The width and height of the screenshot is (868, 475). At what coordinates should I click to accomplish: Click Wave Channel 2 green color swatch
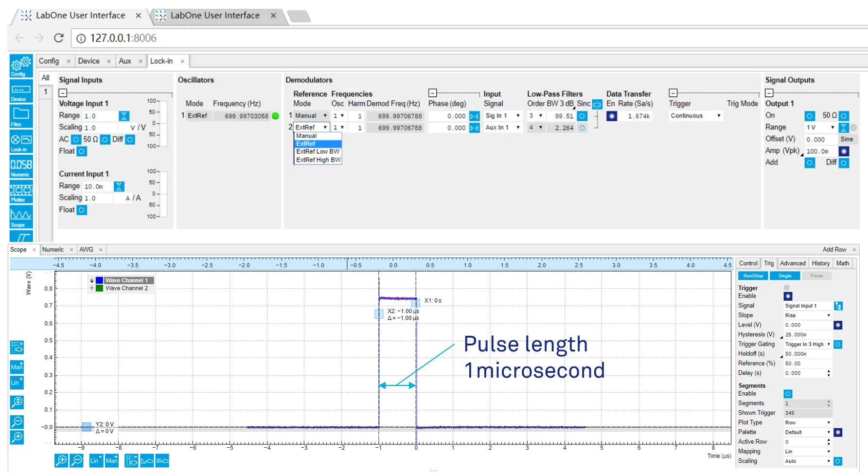pyautogui.click(x=100, y=288)
